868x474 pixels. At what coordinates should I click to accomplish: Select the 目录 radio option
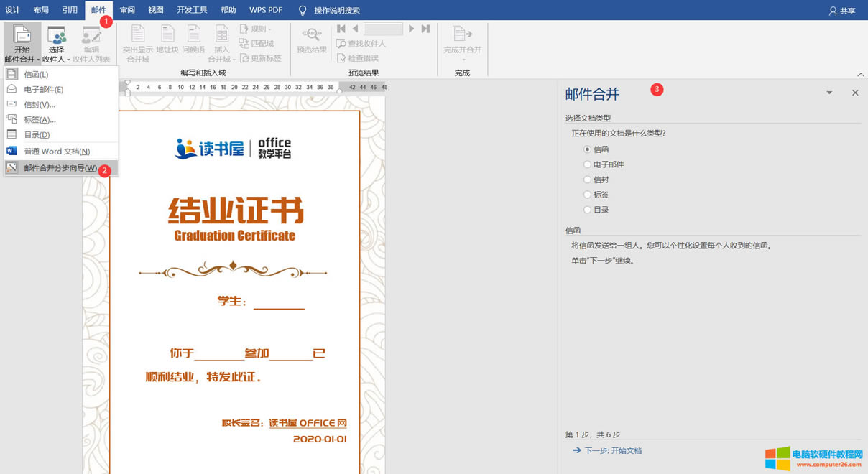tap(588, 210)
